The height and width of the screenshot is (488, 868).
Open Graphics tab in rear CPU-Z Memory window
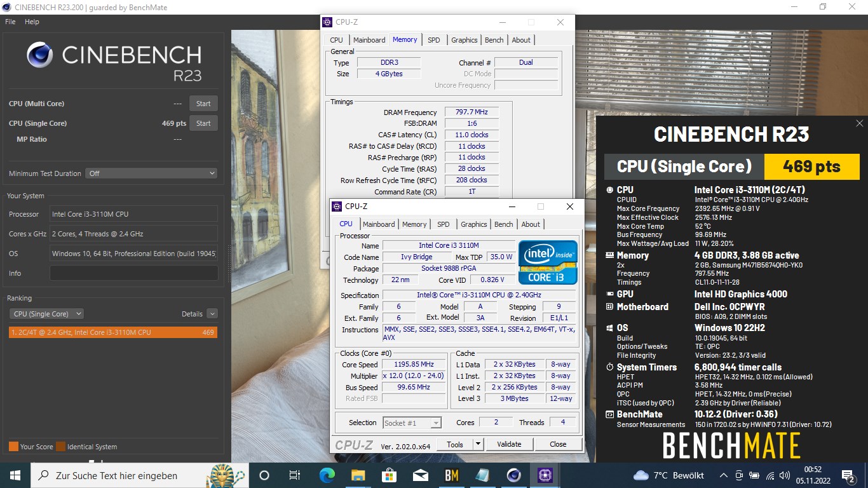(464, 40)
